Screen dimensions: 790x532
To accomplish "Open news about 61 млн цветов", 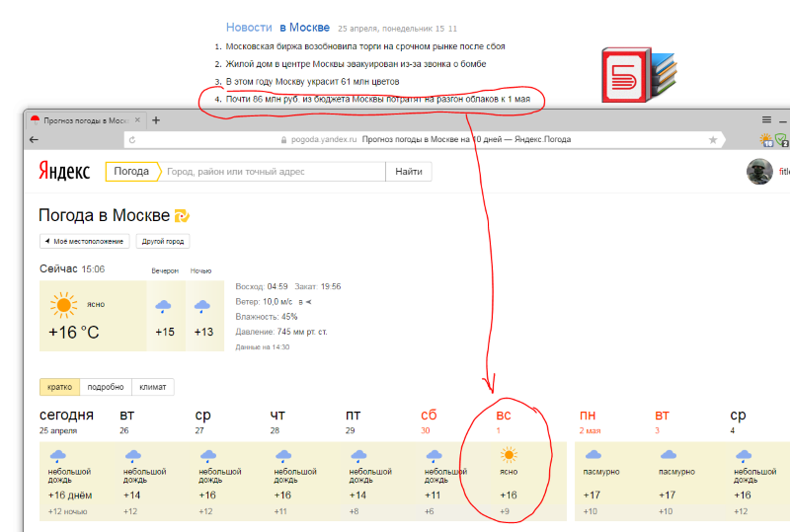I will point(312,82).
